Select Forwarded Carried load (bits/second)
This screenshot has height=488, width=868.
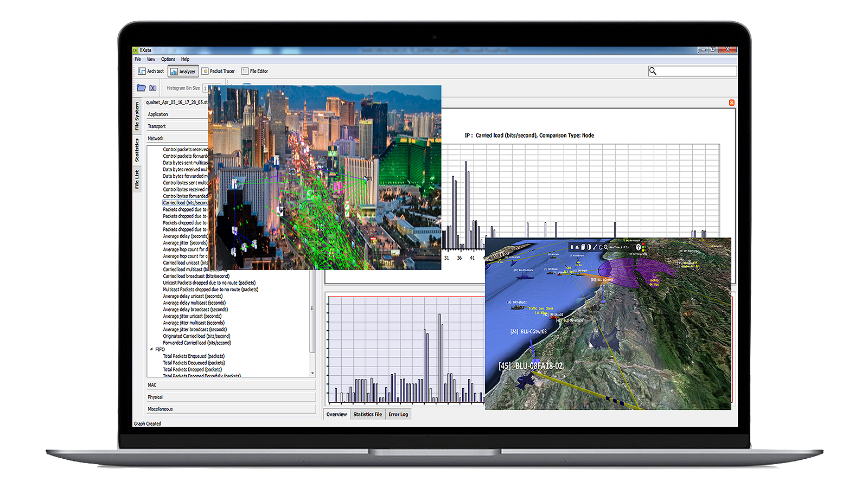click(197, 343)
